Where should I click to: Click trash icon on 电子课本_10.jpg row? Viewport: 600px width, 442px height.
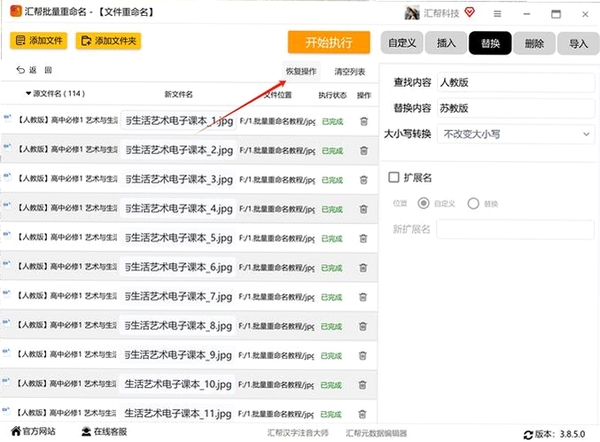tap(362, 385)
